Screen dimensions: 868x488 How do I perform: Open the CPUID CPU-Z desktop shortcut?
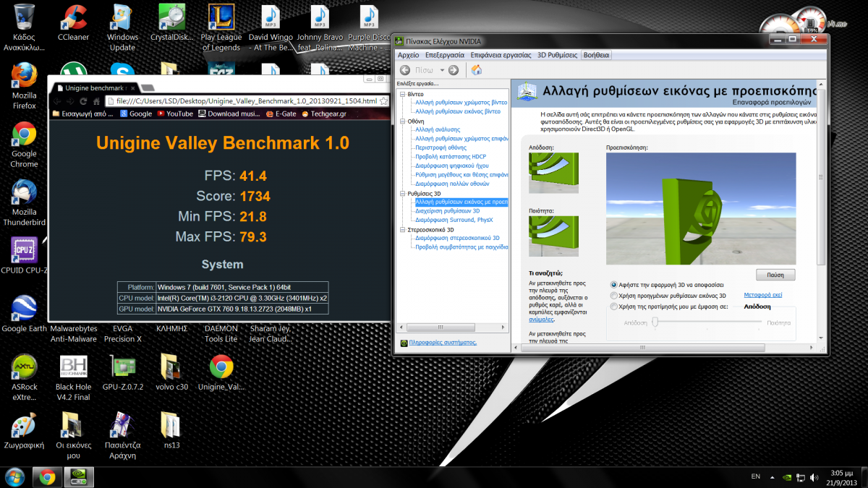tap(25, 257)
